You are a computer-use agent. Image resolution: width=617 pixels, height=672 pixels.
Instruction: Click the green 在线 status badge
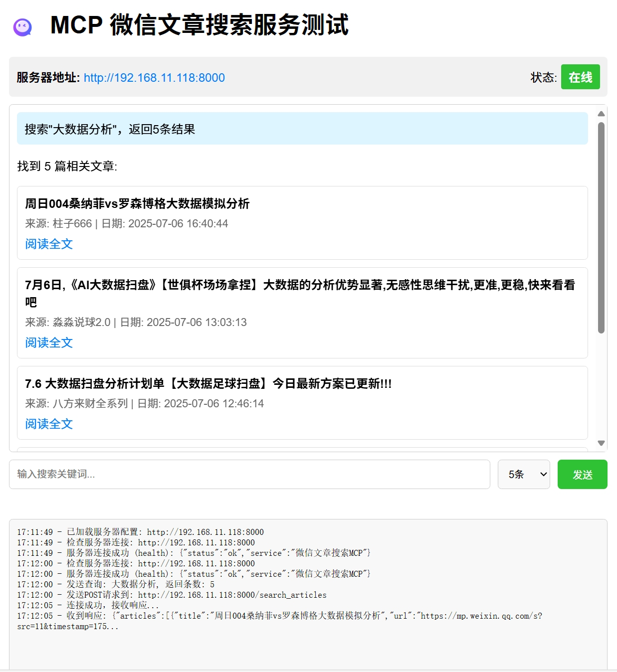click(x=580, y=77)
